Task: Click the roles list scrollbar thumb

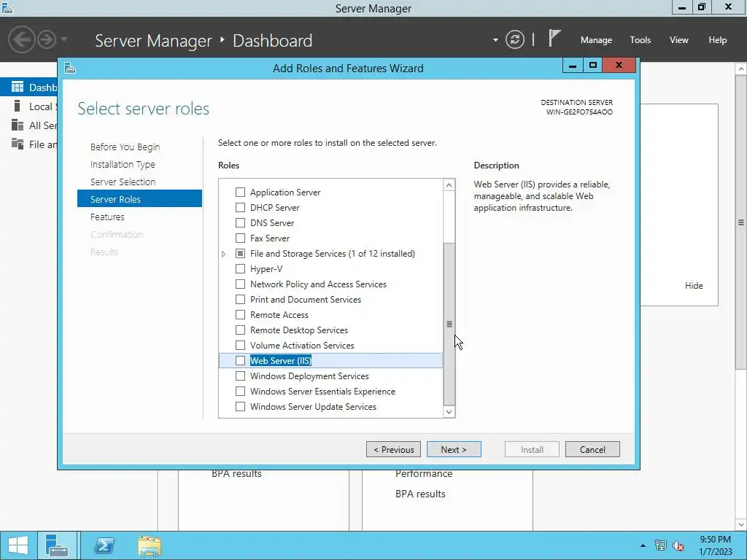Action: tap(449, 324)
